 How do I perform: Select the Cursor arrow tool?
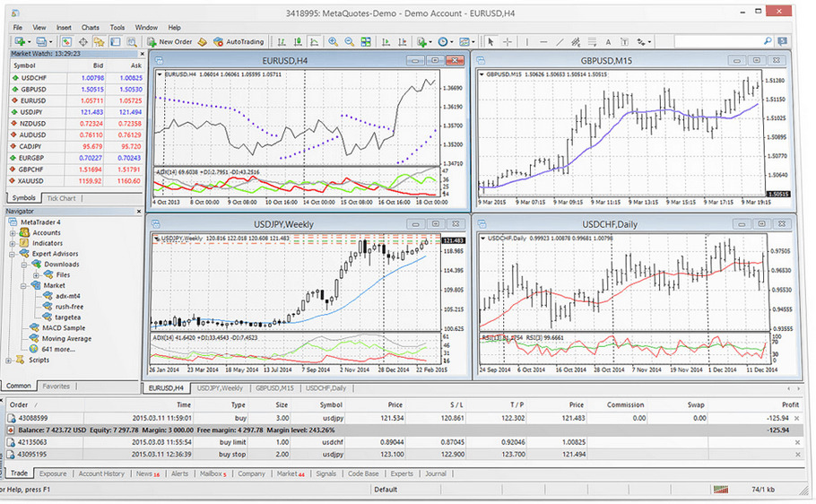(490, 41)
